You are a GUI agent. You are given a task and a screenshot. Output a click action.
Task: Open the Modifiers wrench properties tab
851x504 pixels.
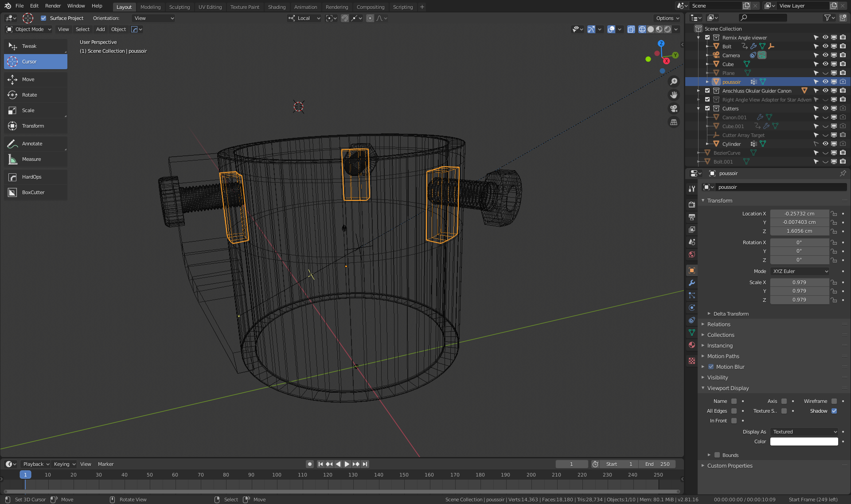691,283
